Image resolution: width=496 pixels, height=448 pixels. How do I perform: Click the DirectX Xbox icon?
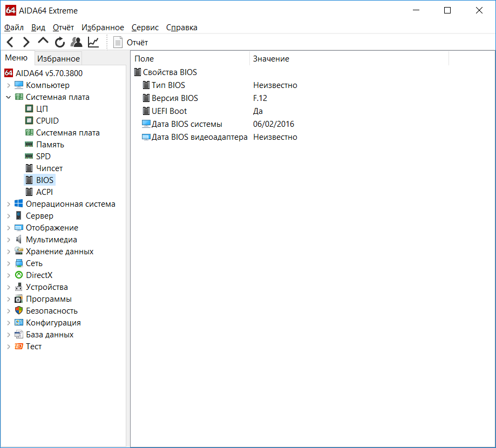pos(19,275)
